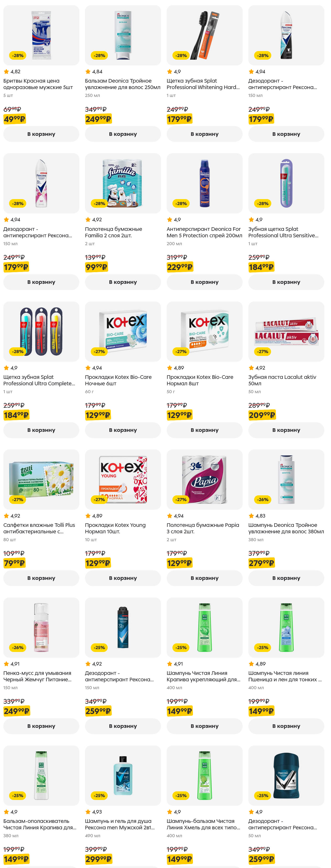331x868 pixels.
Task: Open the Deonica balm product image
Action: click(x=123, y=35)
